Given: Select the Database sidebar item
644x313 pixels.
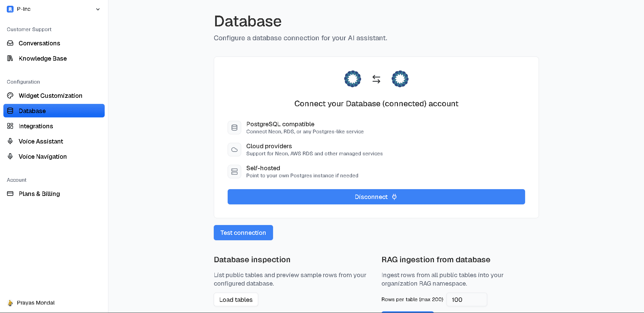Looking at the screenshot, I should 54,111.
